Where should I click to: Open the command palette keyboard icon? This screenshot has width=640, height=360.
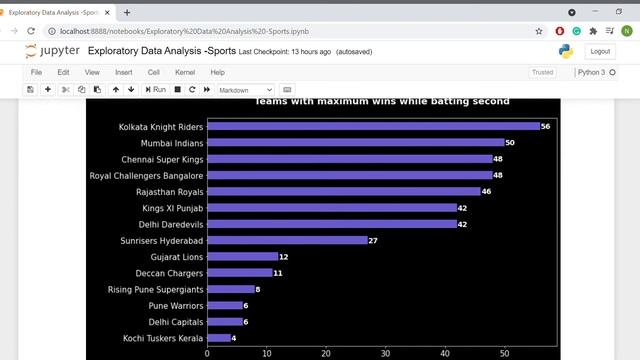[x=287, y=90]
